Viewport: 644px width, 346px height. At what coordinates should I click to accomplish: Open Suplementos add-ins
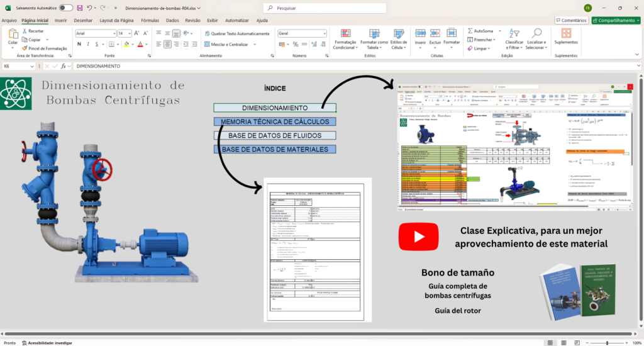click(x=566, y=36)
